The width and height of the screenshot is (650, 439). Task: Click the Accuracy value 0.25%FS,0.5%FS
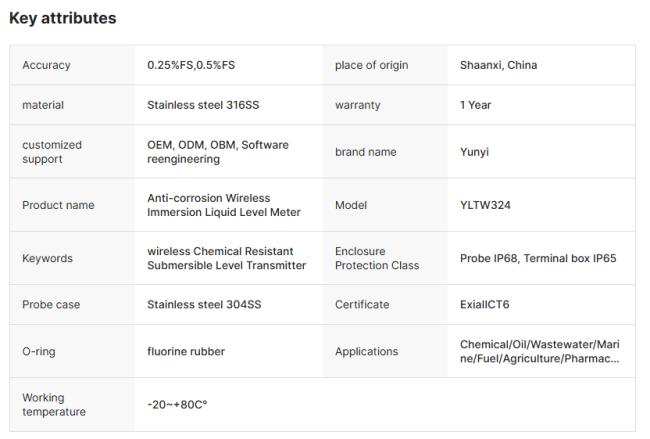pos(191,66)
